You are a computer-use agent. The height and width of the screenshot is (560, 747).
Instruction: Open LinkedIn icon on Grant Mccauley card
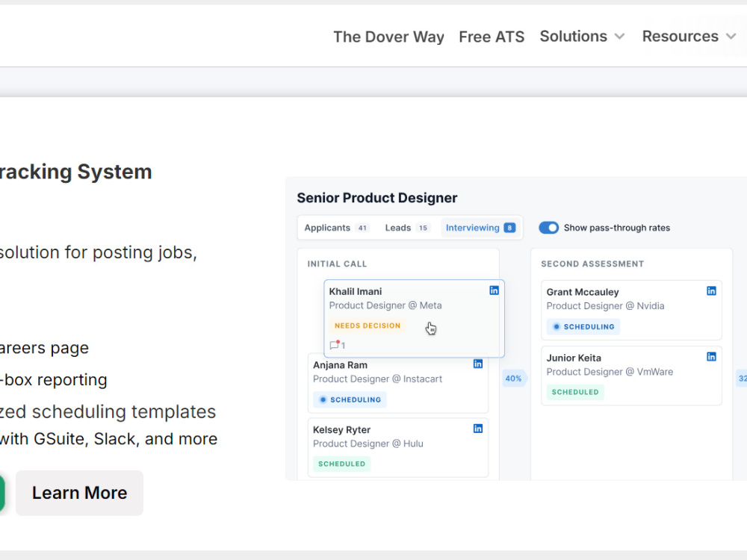(711, 291)
